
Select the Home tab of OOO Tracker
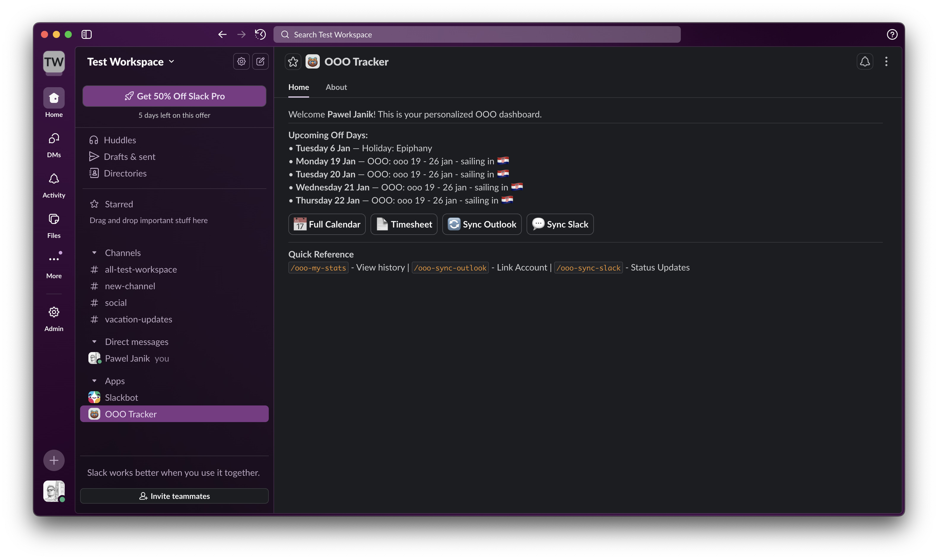[298, 87]
